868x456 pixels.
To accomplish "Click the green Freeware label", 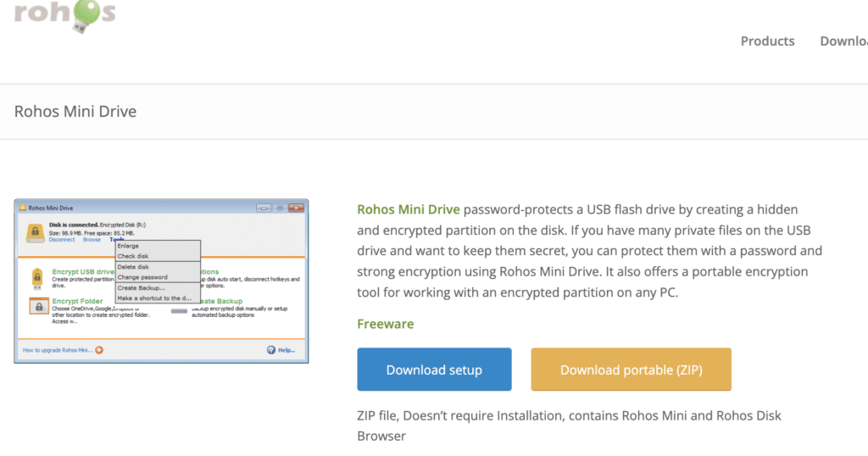I will pos(386,324).
